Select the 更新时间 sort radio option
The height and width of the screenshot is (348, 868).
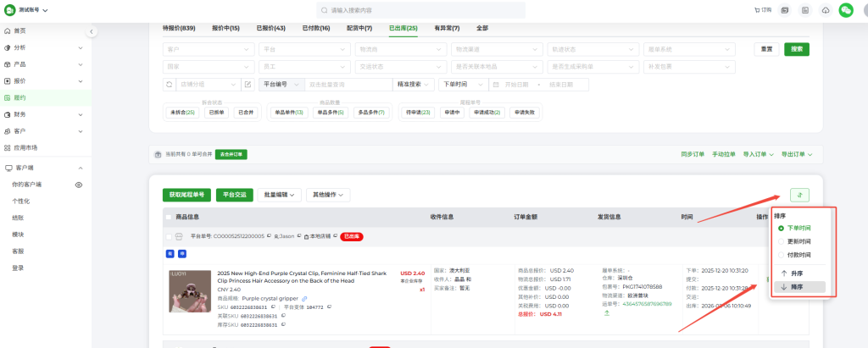782,241
